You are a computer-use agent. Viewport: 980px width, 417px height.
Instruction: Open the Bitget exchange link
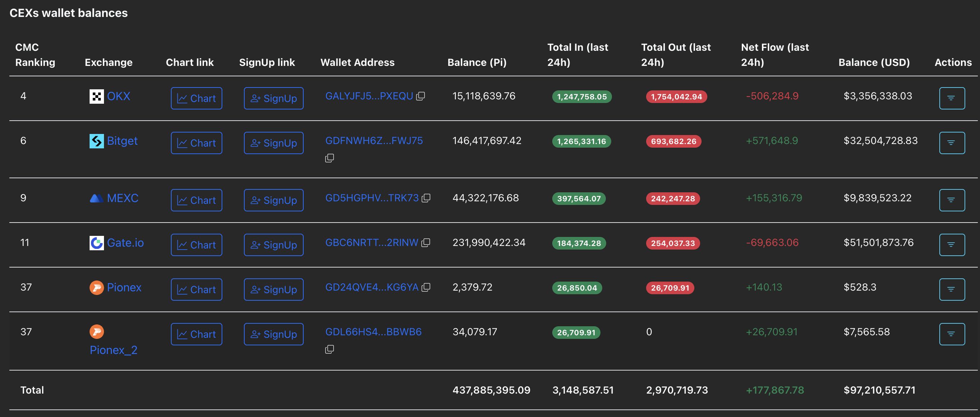click(122, 140)
